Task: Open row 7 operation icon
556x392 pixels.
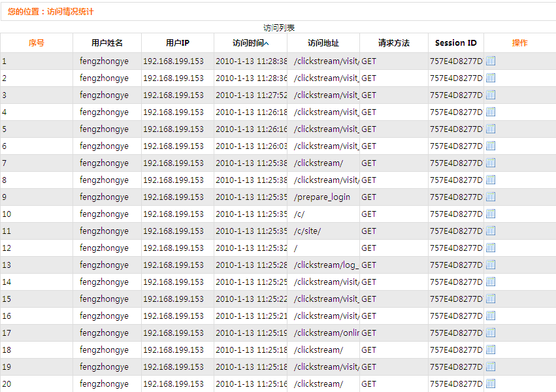Action: click(x=491, y=163)
